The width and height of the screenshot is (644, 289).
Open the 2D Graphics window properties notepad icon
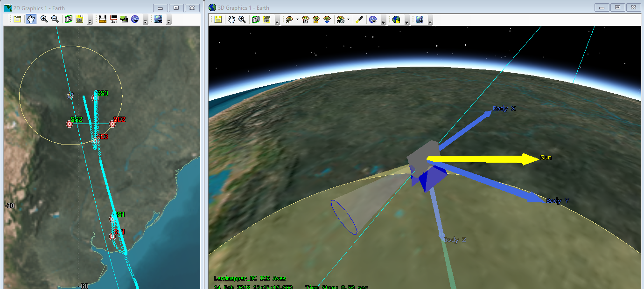tap(17, 20)
